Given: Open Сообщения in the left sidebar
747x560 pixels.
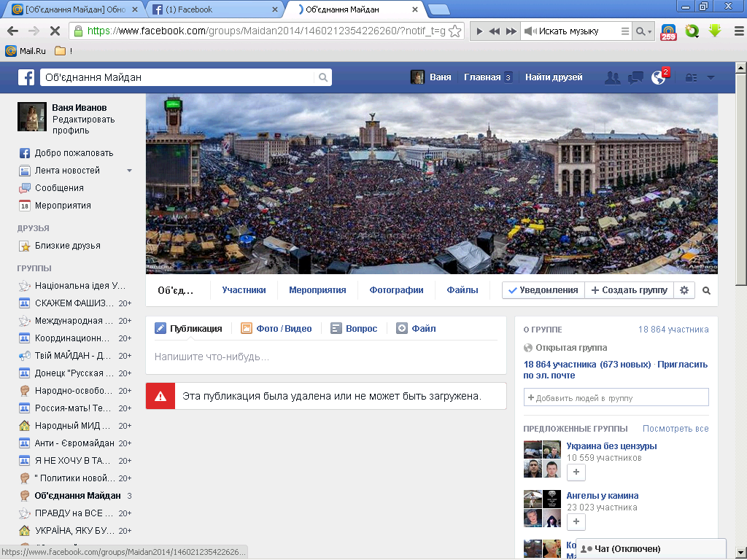Looking at the screenshot, I should point(51,188).
